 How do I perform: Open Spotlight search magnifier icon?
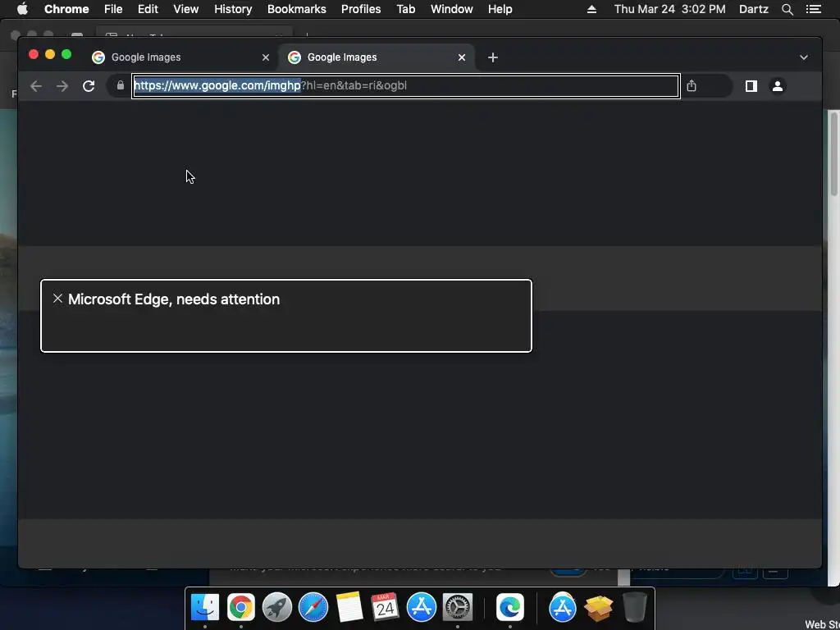click(x=787, y=9)
